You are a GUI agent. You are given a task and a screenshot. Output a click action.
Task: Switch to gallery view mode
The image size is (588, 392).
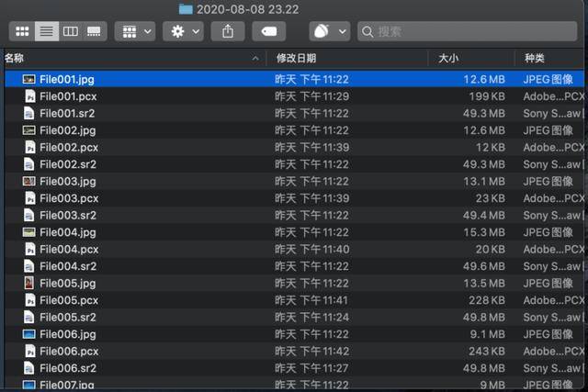(x=94, y=31)
